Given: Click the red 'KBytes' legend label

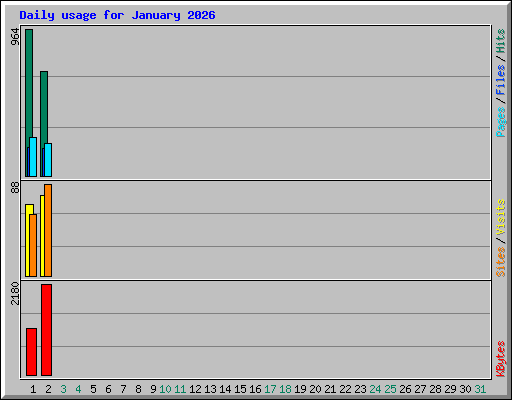Looking at the screenshot, I should [x=501, y=359].
